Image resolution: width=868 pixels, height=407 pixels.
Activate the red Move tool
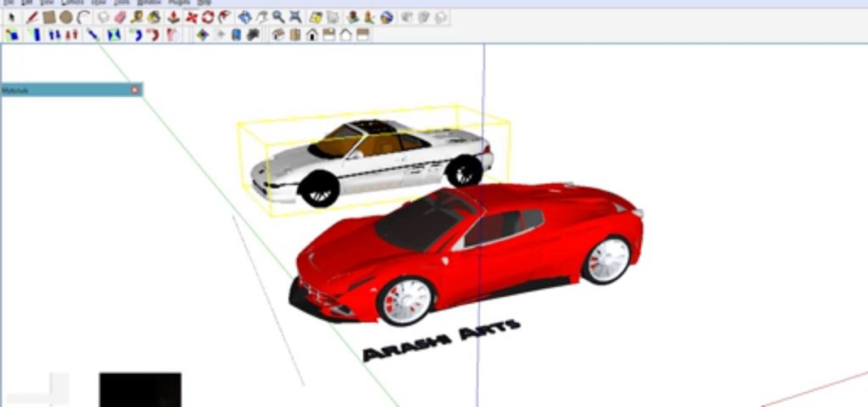point(192,18)
